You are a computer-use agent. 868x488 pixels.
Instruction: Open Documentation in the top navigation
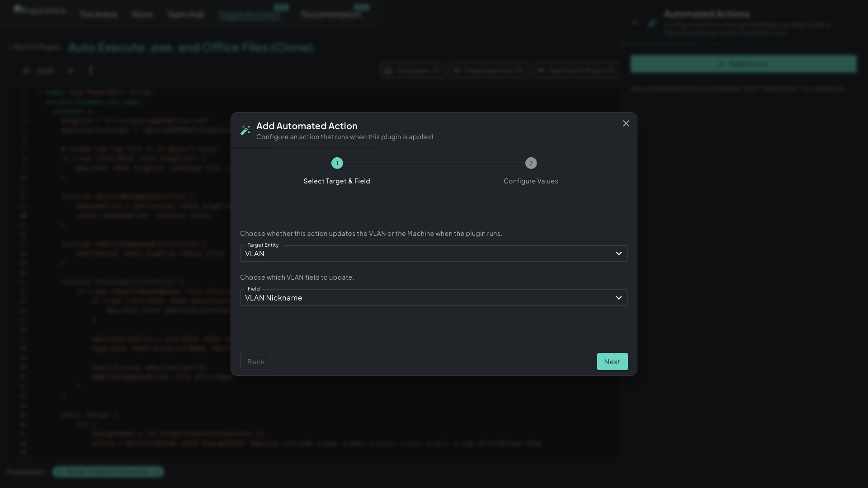(x=331, y=14)
